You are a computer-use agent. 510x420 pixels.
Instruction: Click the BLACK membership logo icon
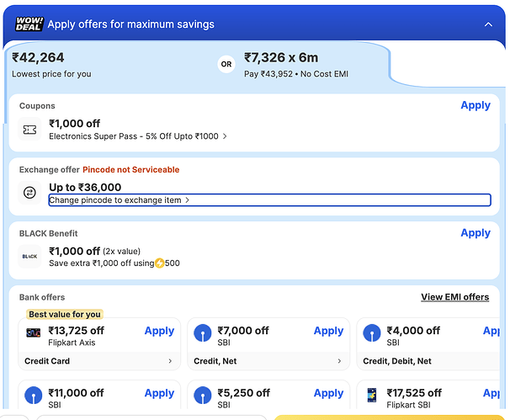coord(30,257)
